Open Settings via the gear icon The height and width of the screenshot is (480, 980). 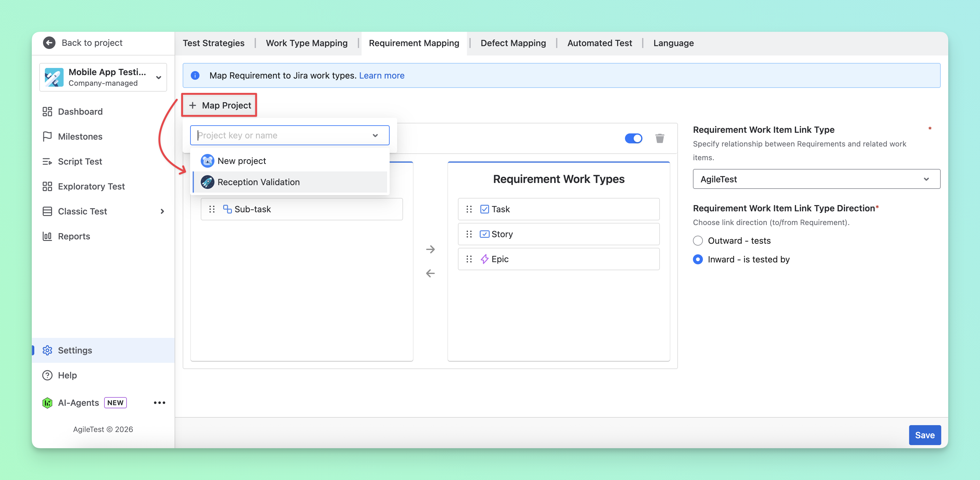point(47,350)
